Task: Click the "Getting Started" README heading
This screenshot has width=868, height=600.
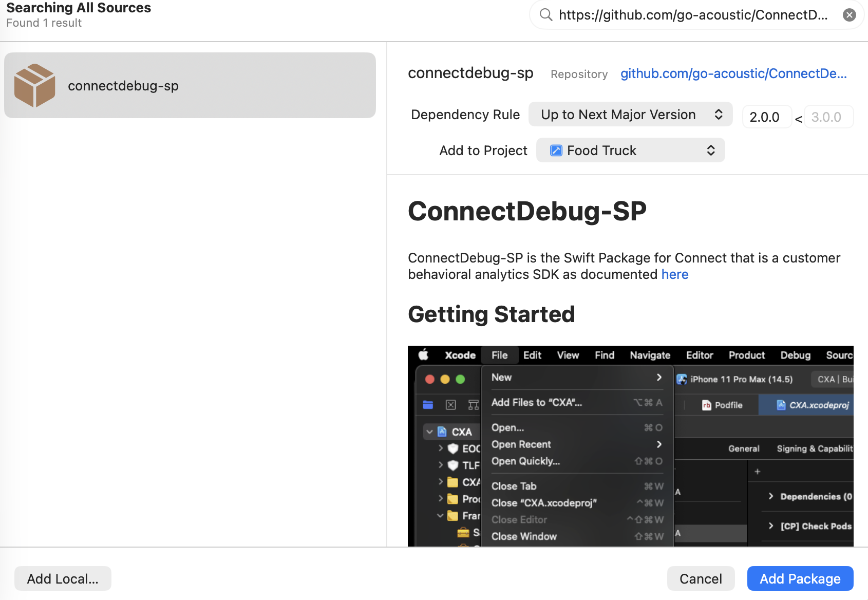Action: [x=492, y=314]
